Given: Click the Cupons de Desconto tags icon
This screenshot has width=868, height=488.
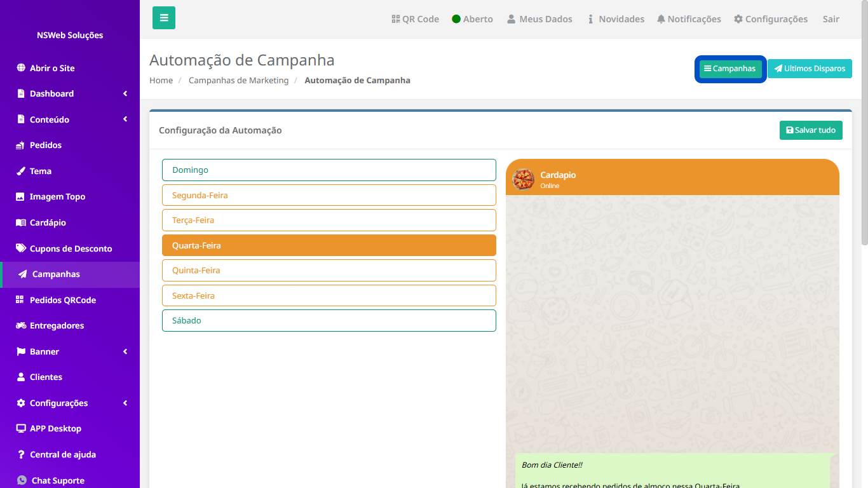Looking at the screenshot, I should [x=20, y=248].
